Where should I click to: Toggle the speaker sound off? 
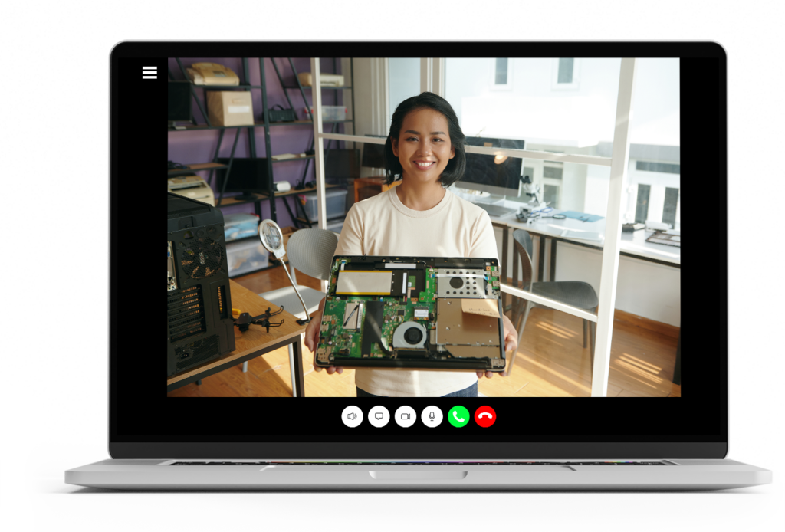[352, 416]
